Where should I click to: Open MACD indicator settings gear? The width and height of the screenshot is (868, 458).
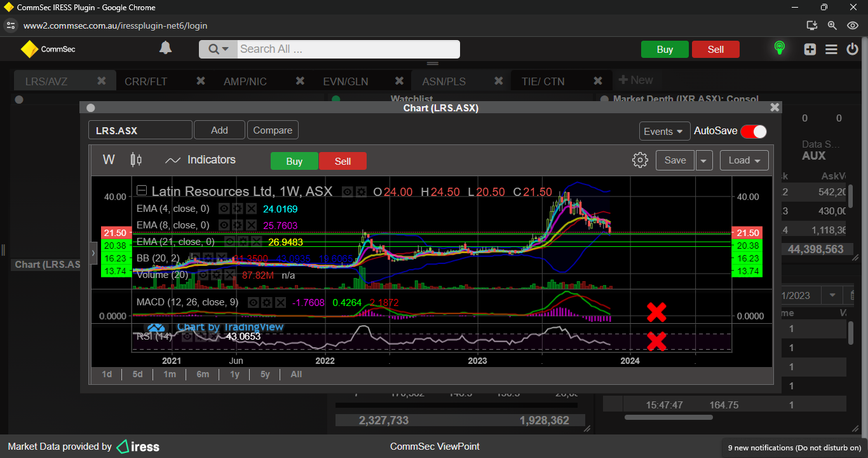pyautogui.click(x=267, y=303)
